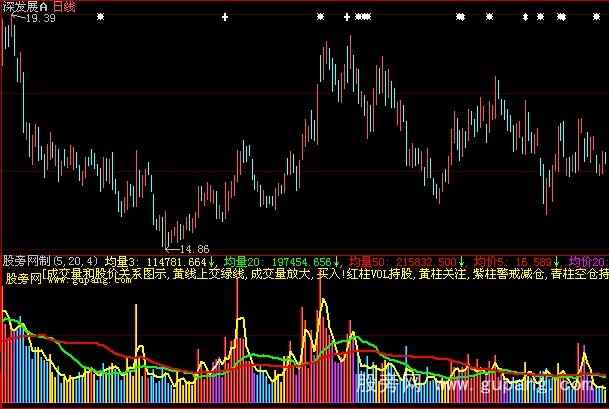Click the 股旁网制(5,20,4) indicator name
Image resolution: width=609 pixels, height=409 pixels.
51,261
